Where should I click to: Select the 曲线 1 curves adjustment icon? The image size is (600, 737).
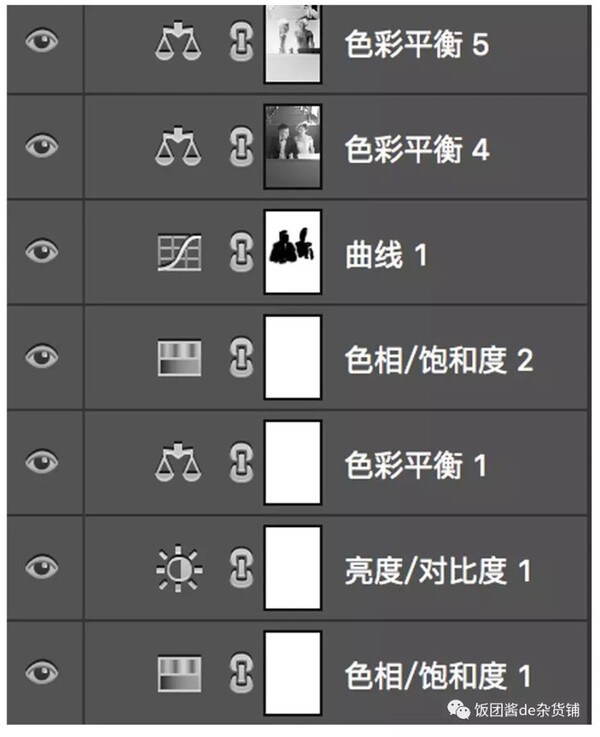point(179,253)
